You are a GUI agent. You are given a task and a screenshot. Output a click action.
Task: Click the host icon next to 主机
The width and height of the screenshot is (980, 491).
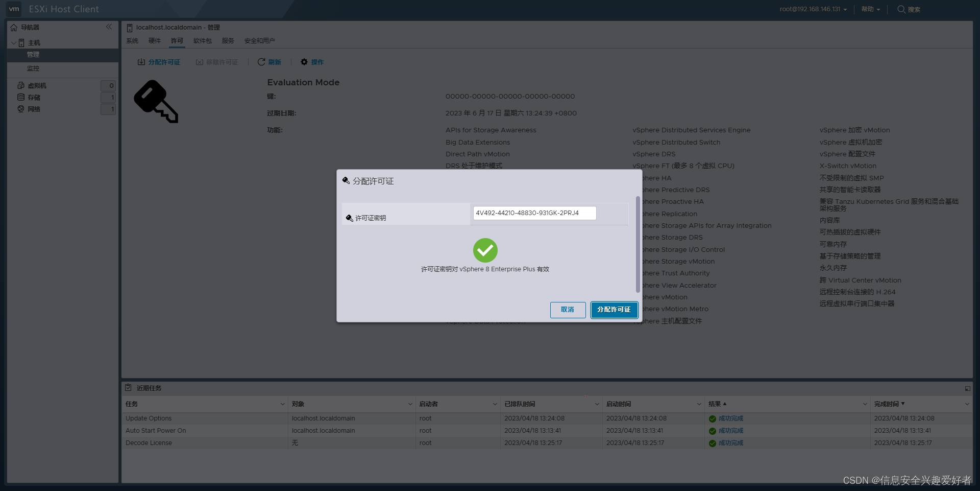click(x=21, y=43)
